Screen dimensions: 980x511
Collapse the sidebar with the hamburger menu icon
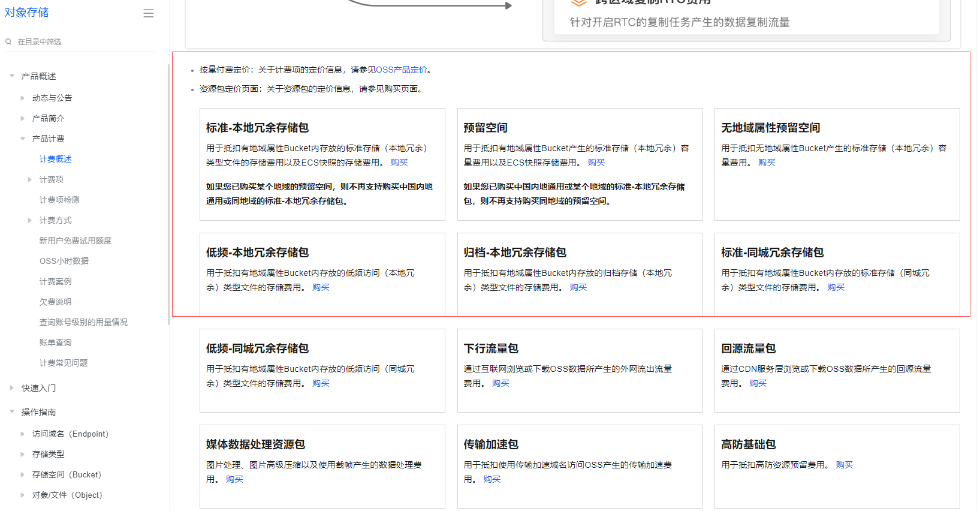[x=149, y=13]
